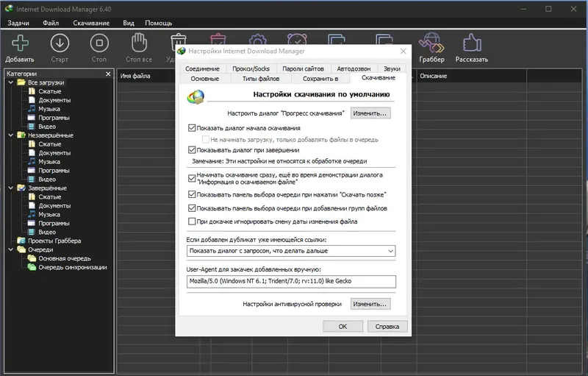
Task: Click the Очередь синхронизации icon
Action: (32, 267)
